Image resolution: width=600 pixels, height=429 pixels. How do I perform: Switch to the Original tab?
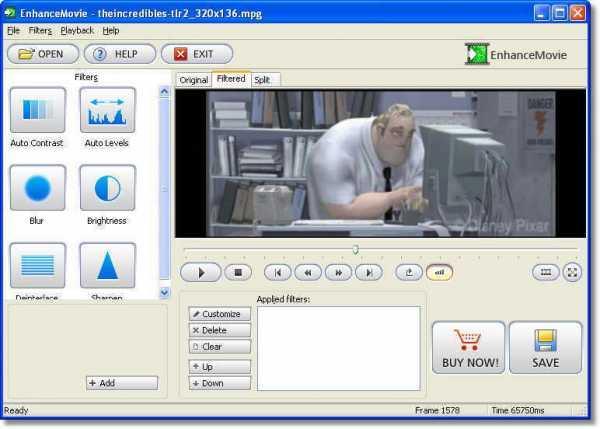pos(194,80)
